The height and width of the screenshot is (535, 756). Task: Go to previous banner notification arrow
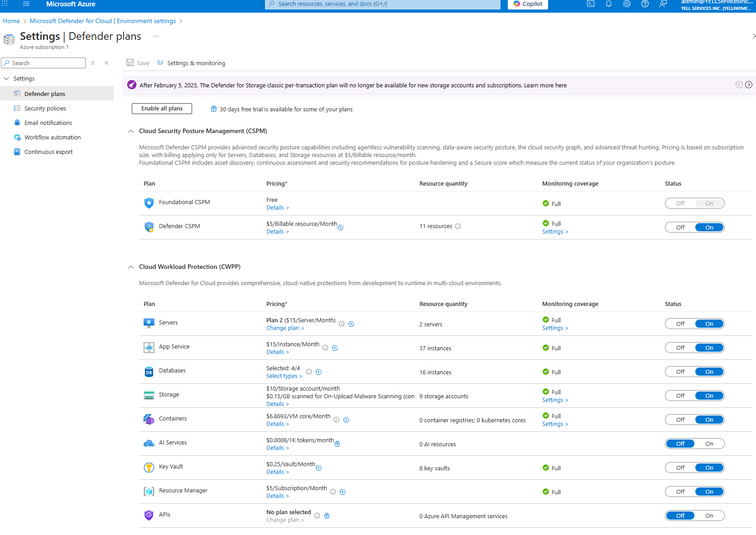739,85
